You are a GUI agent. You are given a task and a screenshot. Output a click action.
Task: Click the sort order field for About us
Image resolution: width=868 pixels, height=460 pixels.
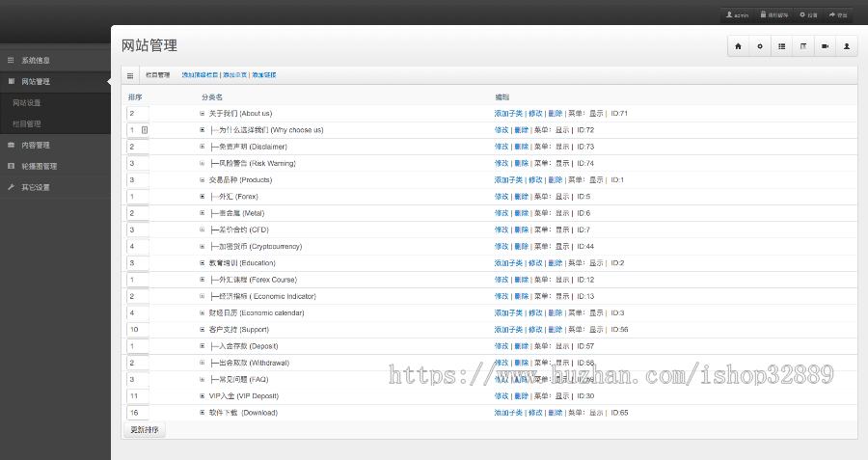click(x=138, y=114)
